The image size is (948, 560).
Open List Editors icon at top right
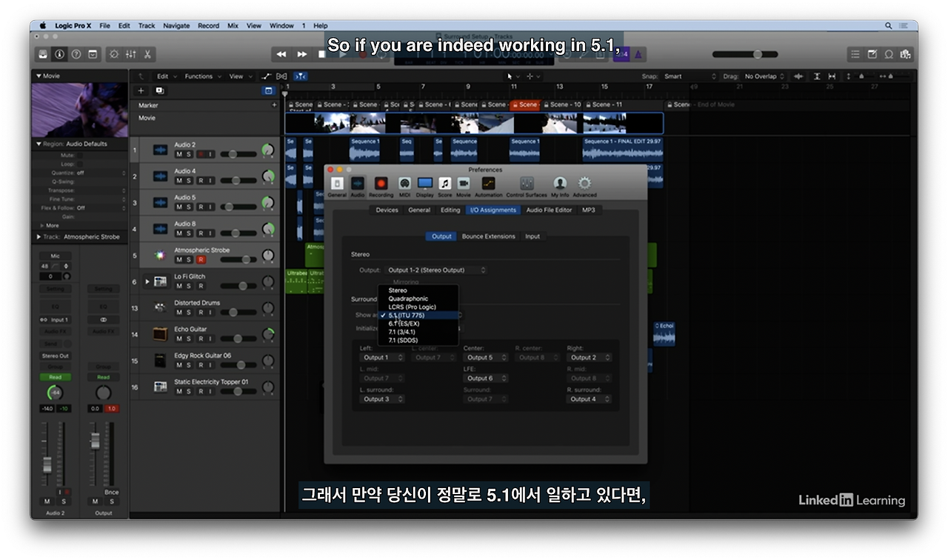tap(855, 54)
